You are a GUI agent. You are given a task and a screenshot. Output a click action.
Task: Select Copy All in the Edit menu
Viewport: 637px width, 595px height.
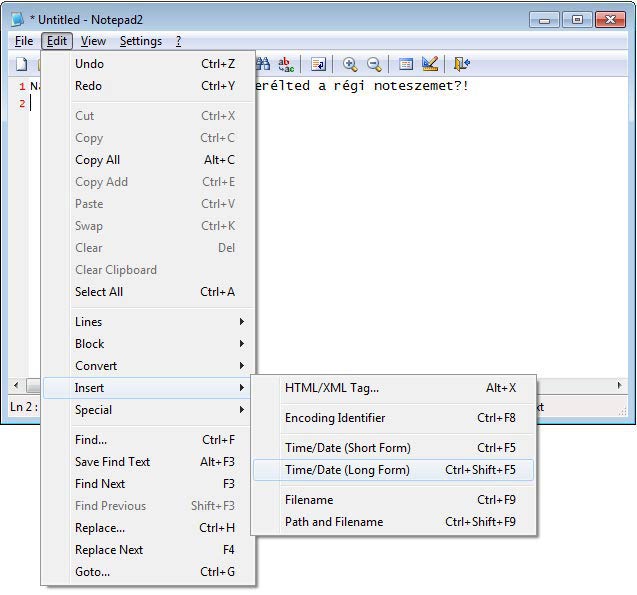149,160
